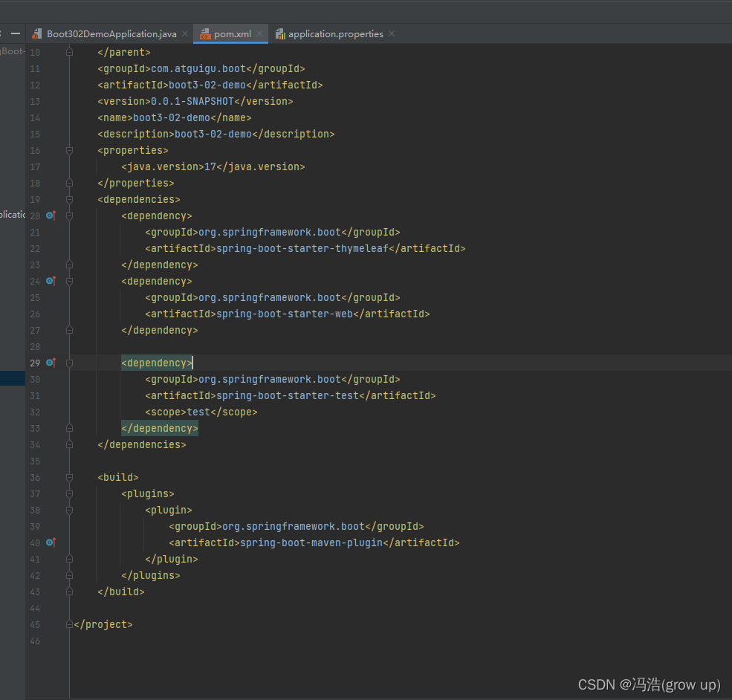This screenshot has width=732, height=700.
Task: Click the closing properties tag on line 18
Action: pos(136,183)
